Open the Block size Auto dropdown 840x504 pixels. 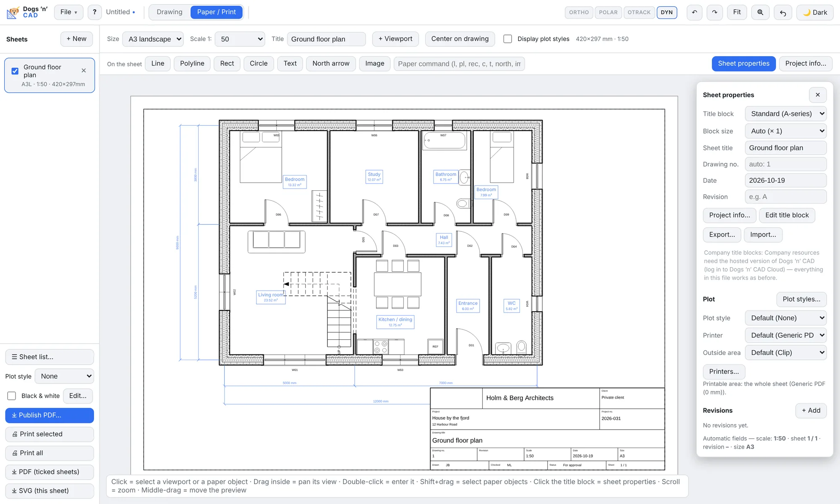pyautogui.click(x=786, y=131)
